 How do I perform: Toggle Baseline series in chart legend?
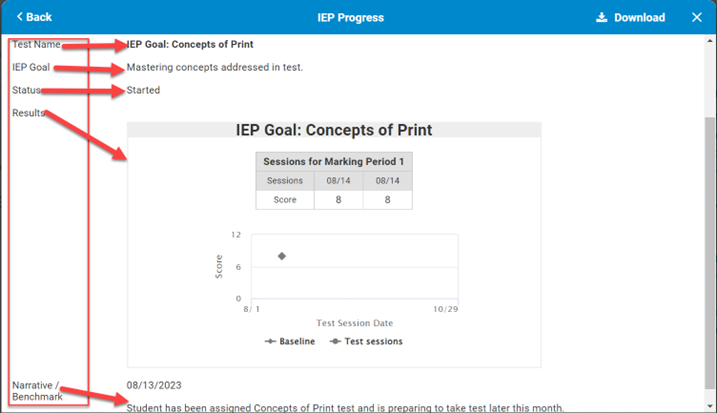289,341
